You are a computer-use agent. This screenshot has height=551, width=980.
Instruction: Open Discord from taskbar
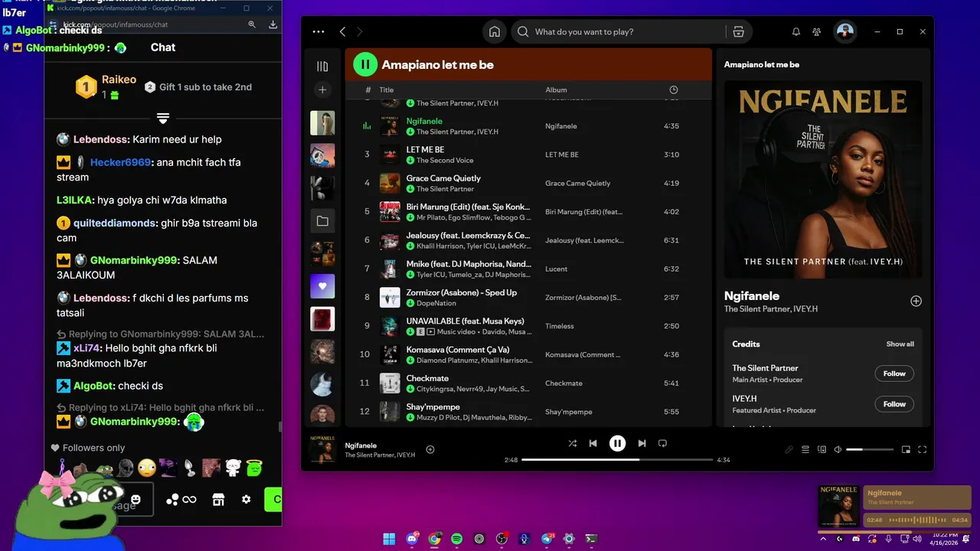point(412,539)
